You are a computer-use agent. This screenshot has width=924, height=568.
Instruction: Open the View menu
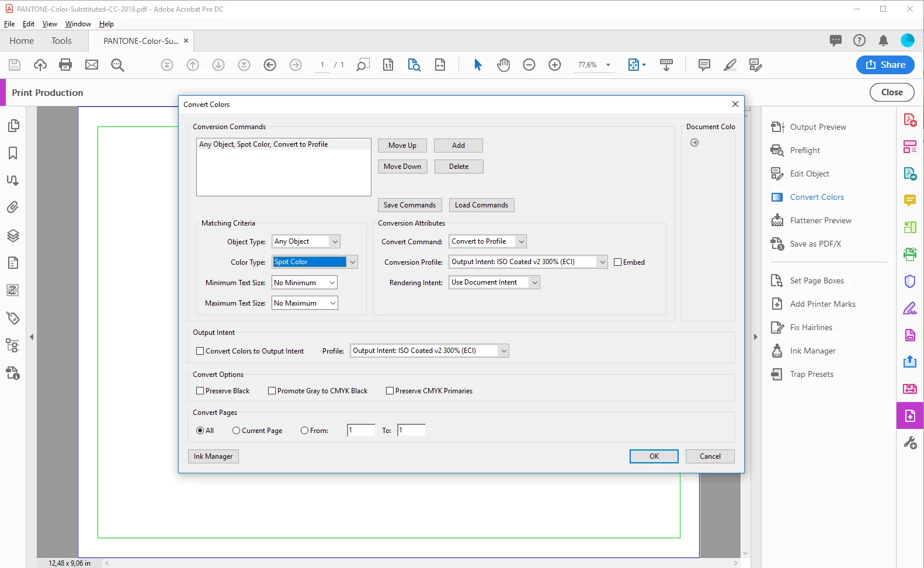tap(50, 24)
